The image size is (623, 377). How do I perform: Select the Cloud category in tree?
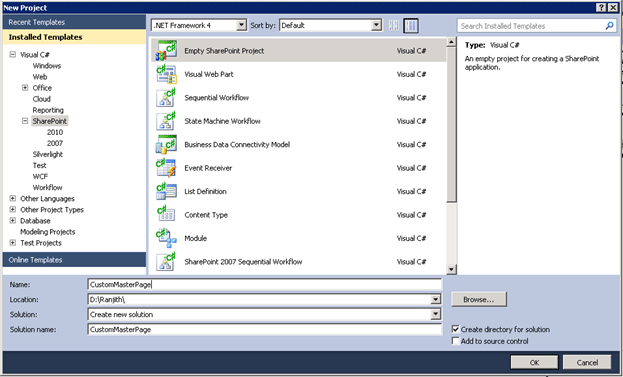pos(42,99)
